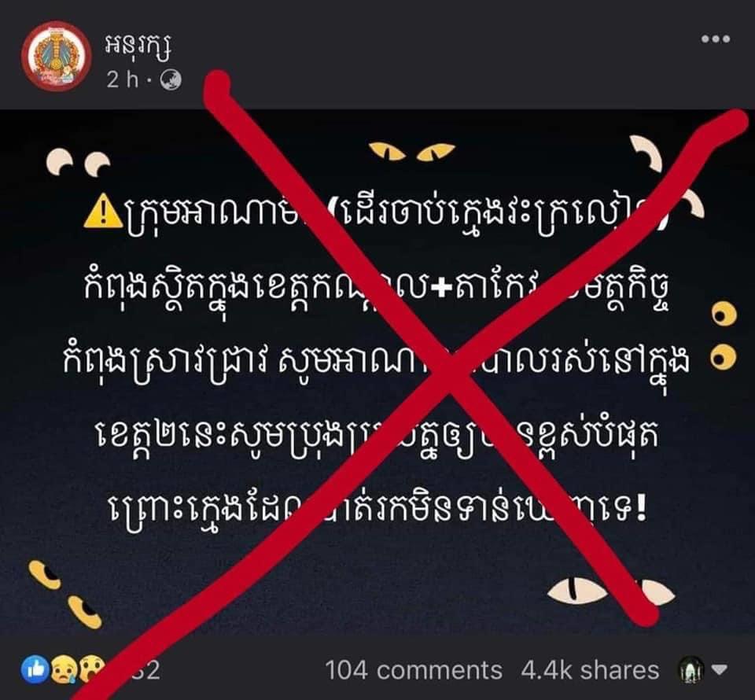
Task: Click the page's round red profile avatar
Action: pyautogui.click(x=56, y=56)
